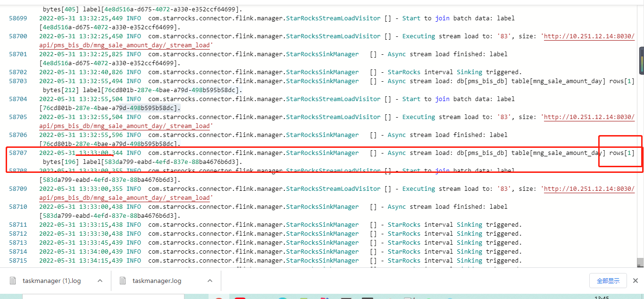The height and width of the screenshot is (299, 644).
Task: Click timestamp 2022-05-31 13:32:40,826
Action: click(81, 72)
